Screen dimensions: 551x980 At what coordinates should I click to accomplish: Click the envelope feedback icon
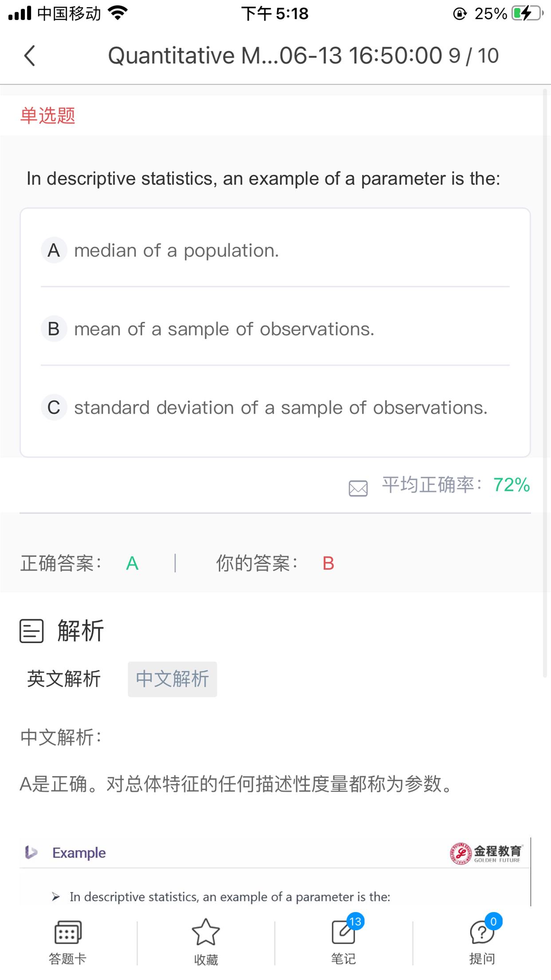[x=358, y=488]
